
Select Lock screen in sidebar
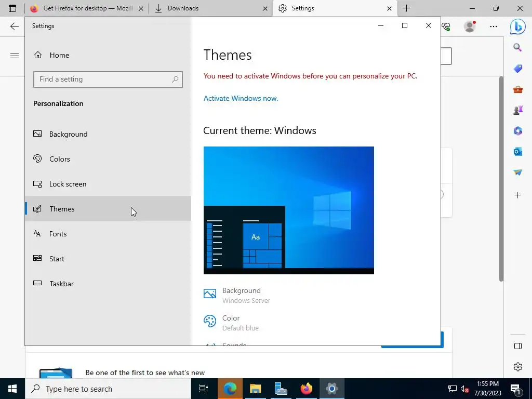click(108, 184)
